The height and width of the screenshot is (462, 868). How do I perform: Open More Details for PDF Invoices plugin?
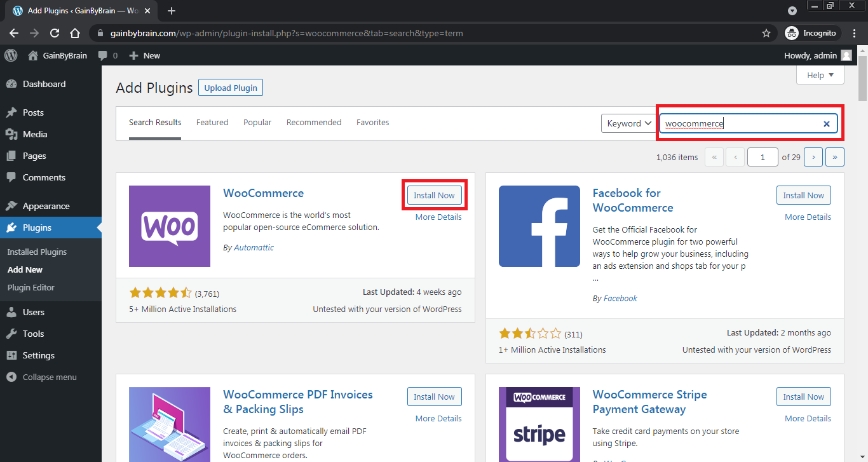[x=438, y=418]
